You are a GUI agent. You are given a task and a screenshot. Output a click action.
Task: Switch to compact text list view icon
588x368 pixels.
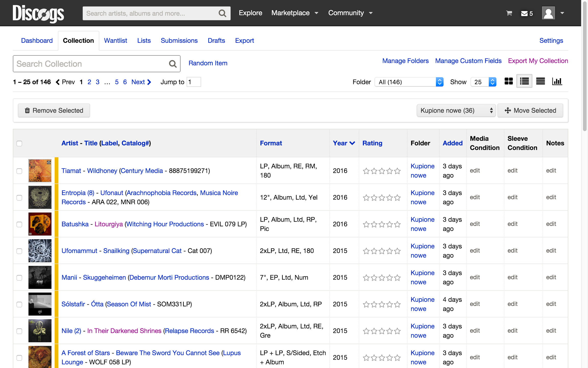pos(541,81)
